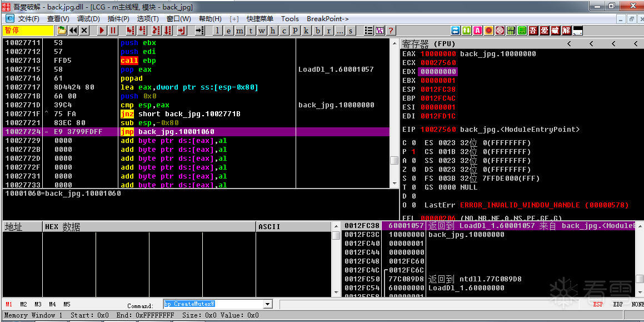Click the green up-down arrows plugin icon
The image size is (644, 322).
[467, 31]
